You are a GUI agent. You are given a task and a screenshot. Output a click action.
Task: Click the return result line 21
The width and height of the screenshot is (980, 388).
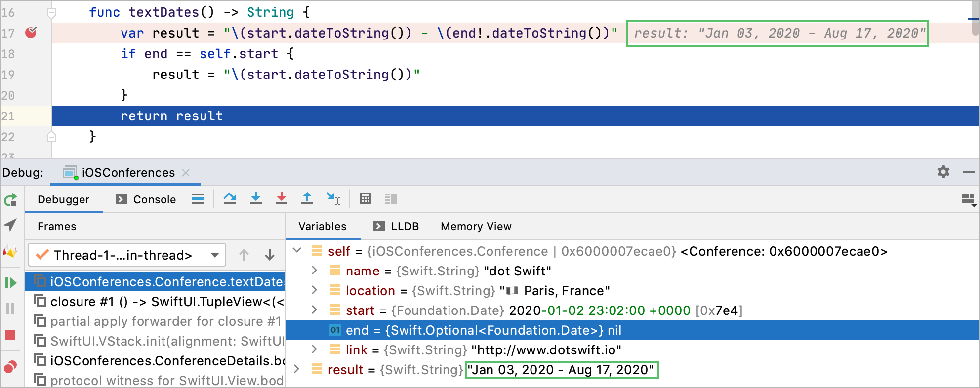[x=515, y=116]
